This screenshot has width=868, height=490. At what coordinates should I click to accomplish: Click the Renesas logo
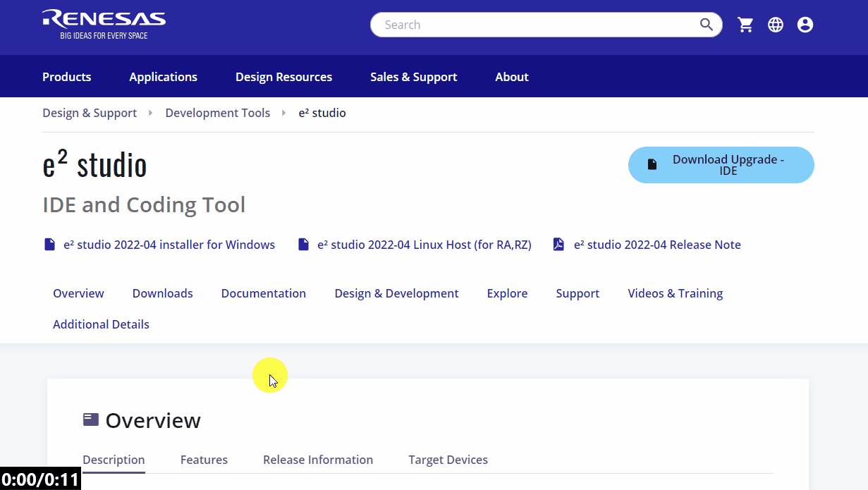(104, 23)
